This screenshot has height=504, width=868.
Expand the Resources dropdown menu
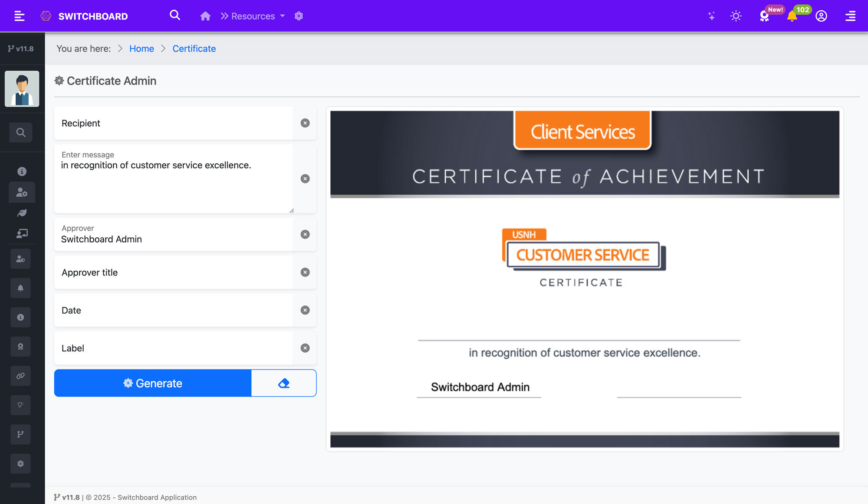(253, 16)
